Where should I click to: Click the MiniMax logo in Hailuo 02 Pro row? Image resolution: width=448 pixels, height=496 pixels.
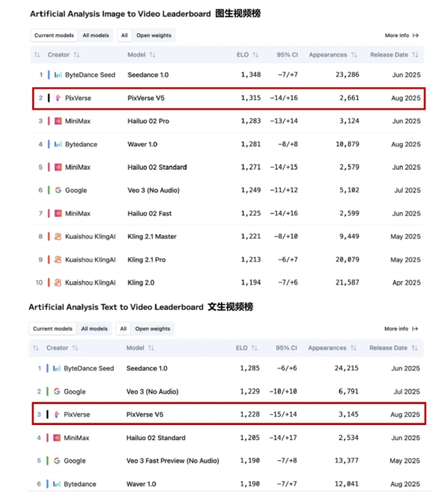pos(58,121)
